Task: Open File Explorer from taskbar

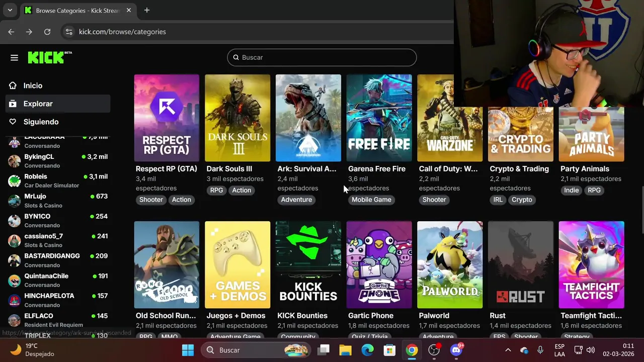Action: pos(345,350)
